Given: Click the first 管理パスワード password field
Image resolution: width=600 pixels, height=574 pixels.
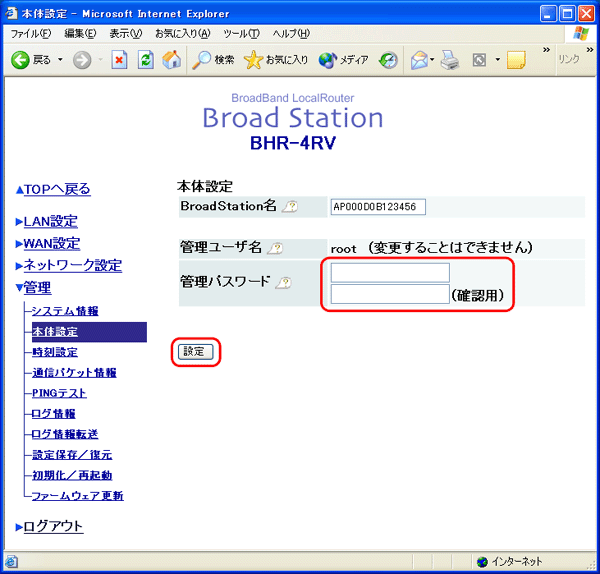Looking at the screenshot, I should click(390, 273).
